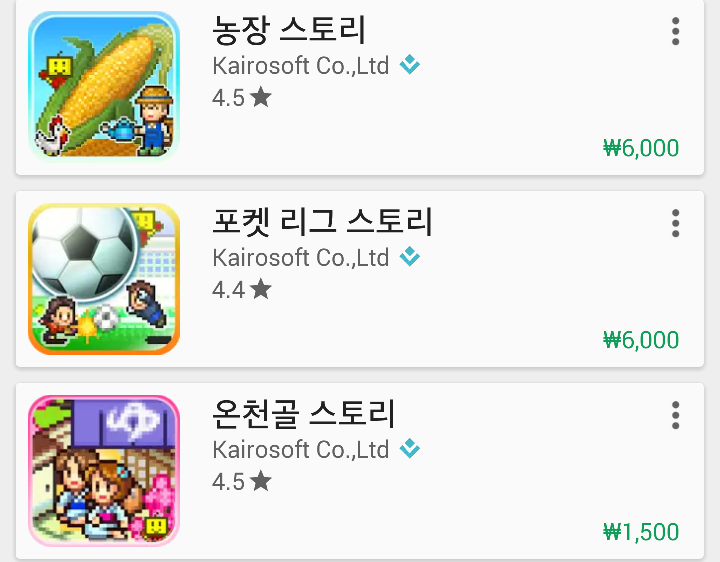This screenshot has width=720, height=562.
Task: Select the 포켓 리그 스토리 title text
Action: point(322,222)
